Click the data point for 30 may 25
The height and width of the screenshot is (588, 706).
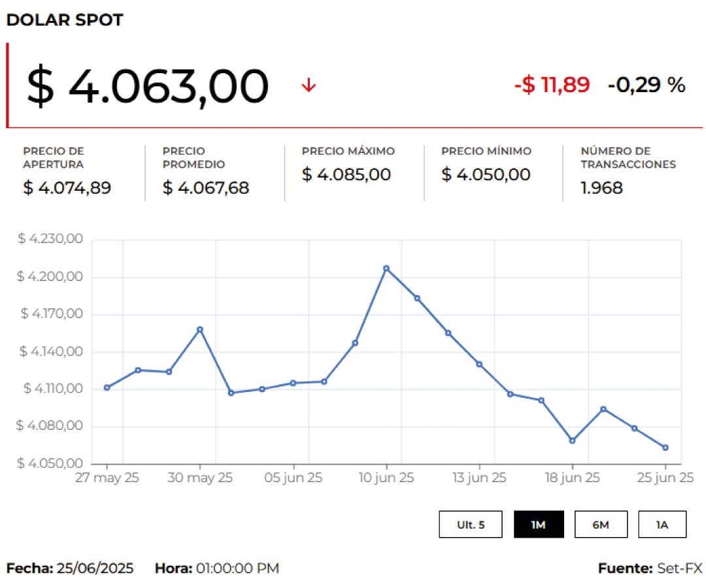(x=200, y=329)
